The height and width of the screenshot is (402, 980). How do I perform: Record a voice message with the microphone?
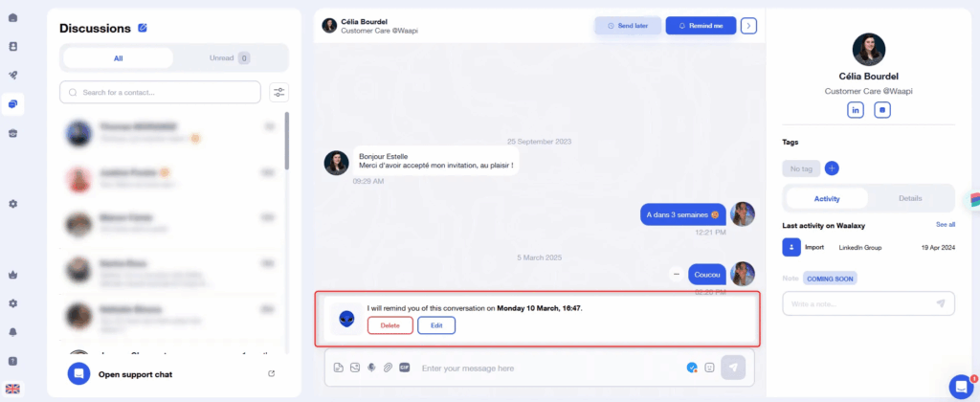coord(371,368)
